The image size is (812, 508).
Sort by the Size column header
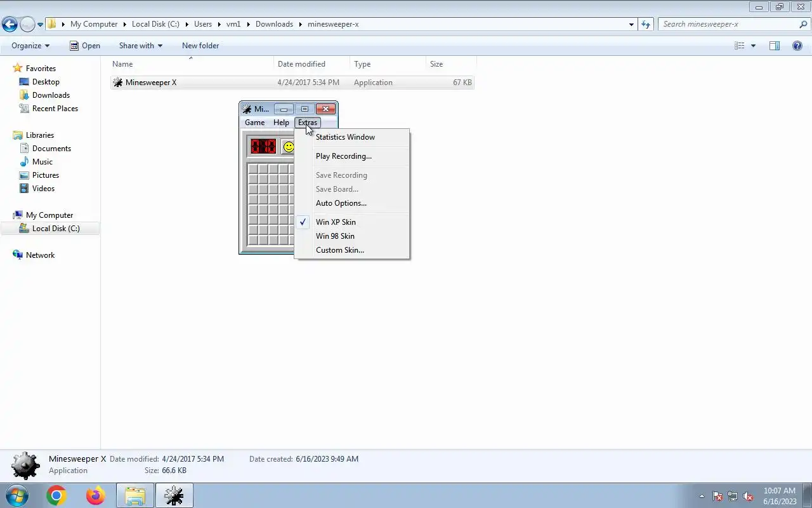pyautogui.click(x=451, y=64)
